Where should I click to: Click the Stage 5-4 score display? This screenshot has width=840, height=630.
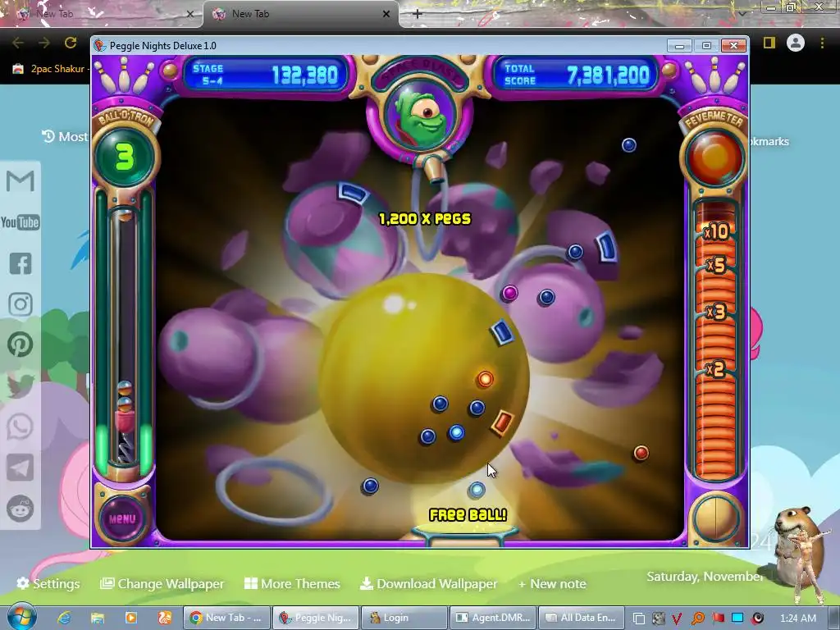[x=266, y=75]
